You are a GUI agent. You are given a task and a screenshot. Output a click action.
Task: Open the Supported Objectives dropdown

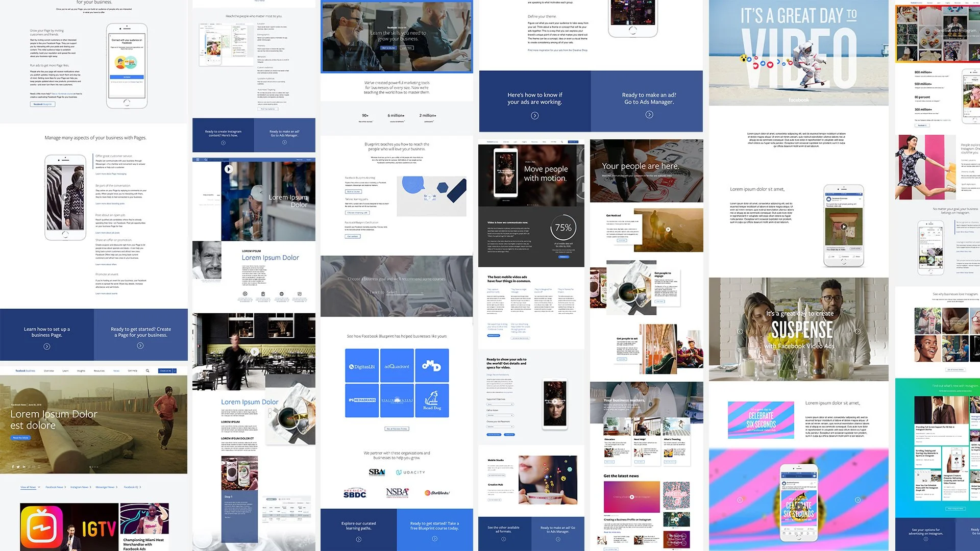click(x=500, y=404)
